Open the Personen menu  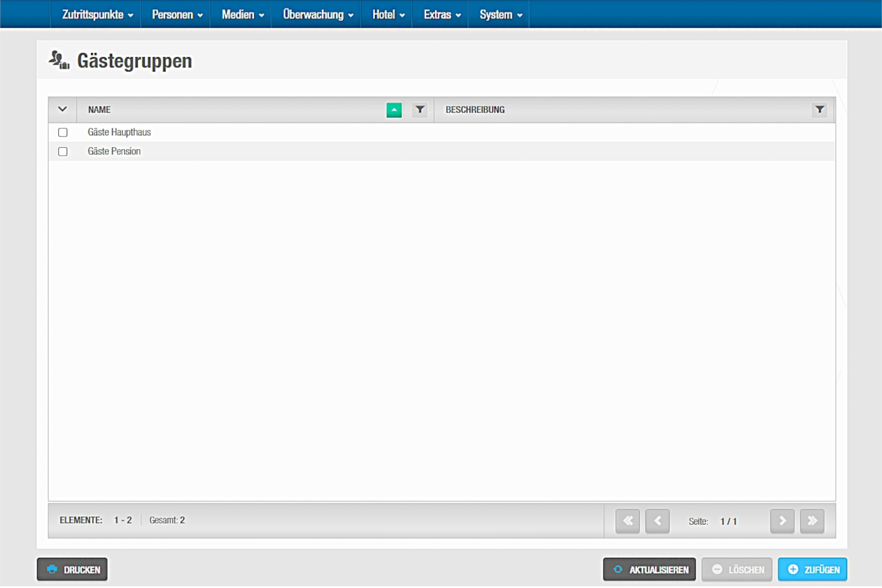176,15
